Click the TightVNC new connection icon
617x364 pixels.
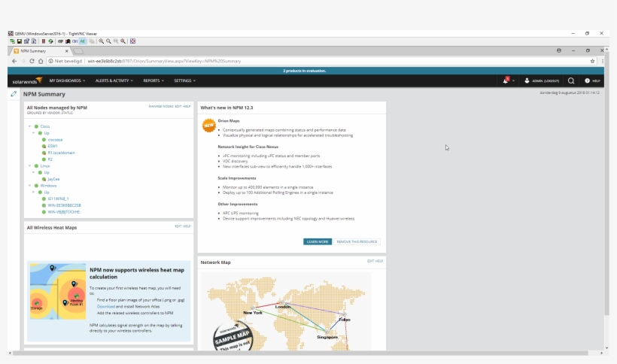[x=12, y=41]
